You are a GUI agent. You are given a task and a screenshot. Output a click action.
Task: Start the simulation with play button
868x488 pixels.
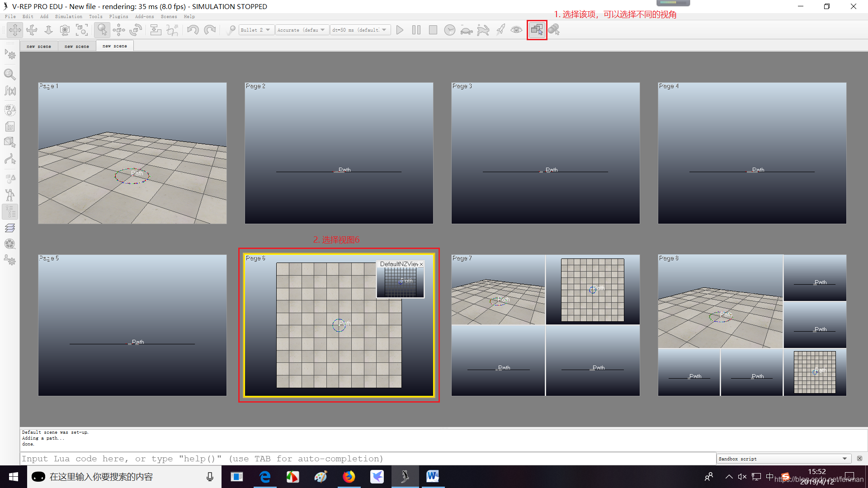[400, 30]
